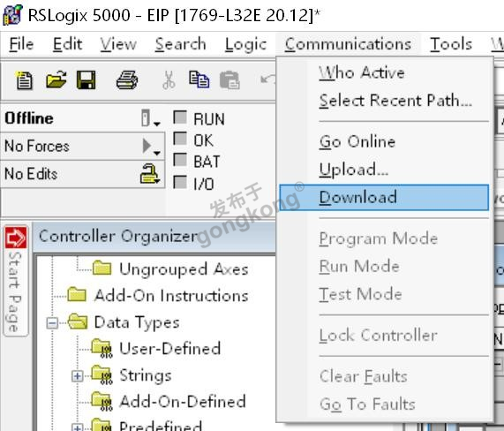Click the New project toolbar icon
This screenshot has width=504, height=431.
pos(24,80)
